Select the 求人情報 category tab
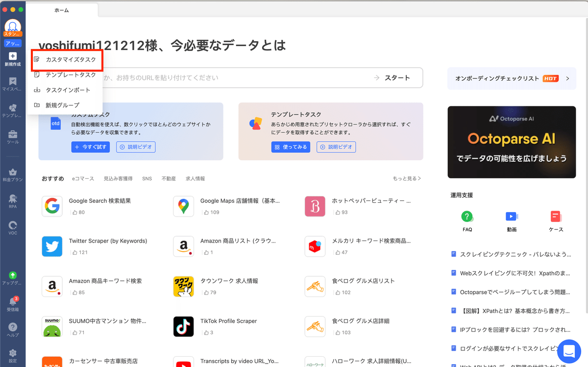This screenshot has width=588, height=367. [195, 179]
